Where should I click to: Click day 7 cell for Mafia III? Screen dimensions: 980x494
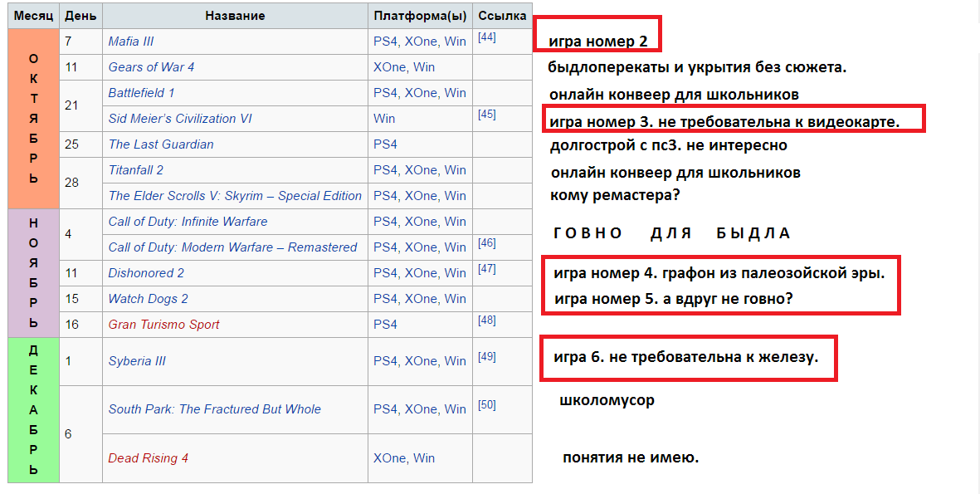80,42
